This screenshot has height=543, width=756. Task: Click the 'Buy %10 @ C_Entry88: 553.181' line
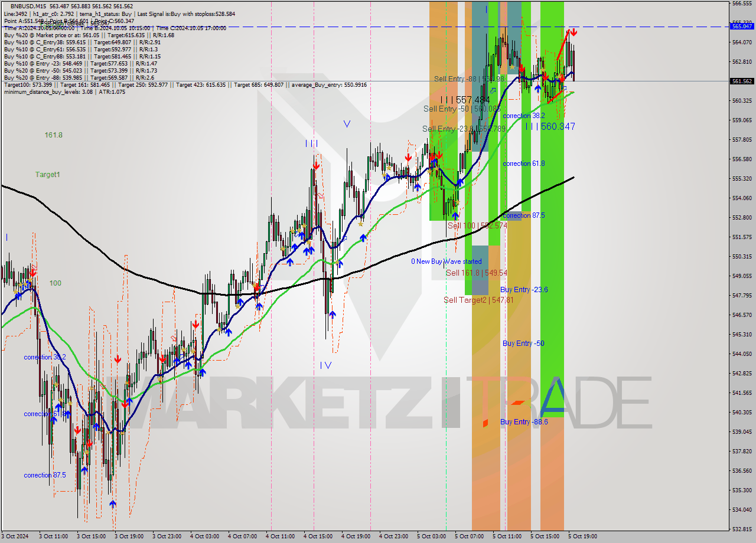click(82, 56)
